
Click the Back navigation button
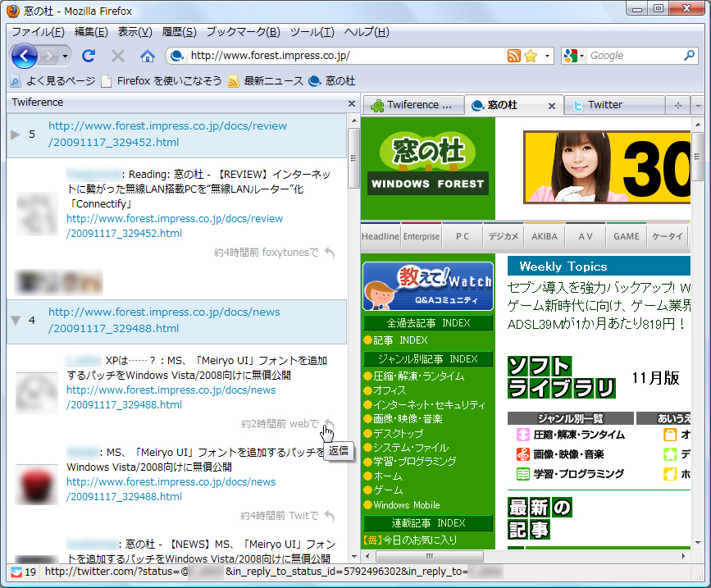(23, 56)
